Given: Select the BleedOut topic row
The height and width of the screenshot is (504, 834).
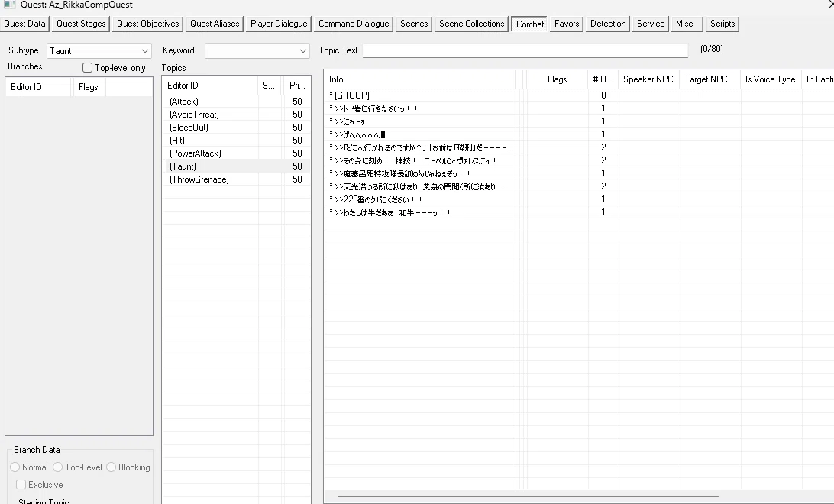Looking at the screenshot, I should [x=237, y=127].
